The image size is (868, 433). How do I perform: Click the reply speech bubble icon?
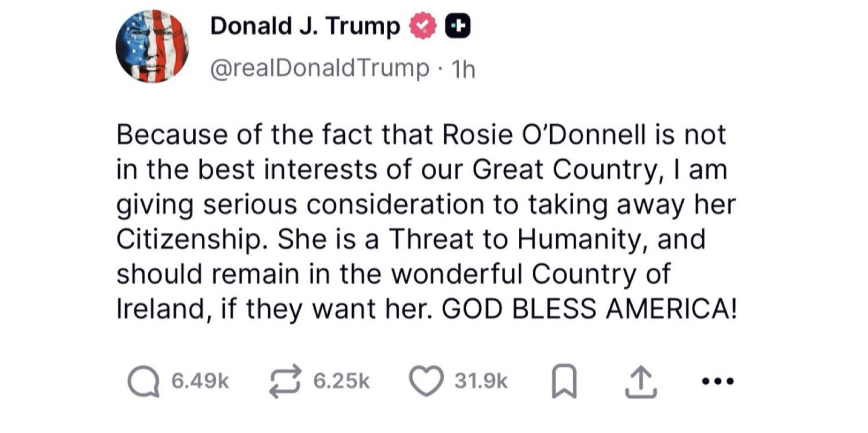[x=143, y=381]
